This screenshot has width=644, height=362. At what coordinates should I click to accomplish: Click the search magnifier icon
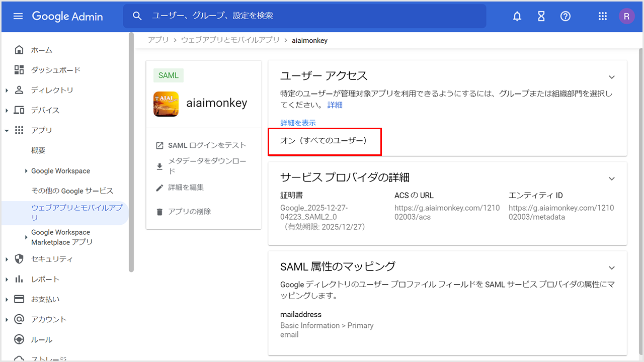(137, 16)
